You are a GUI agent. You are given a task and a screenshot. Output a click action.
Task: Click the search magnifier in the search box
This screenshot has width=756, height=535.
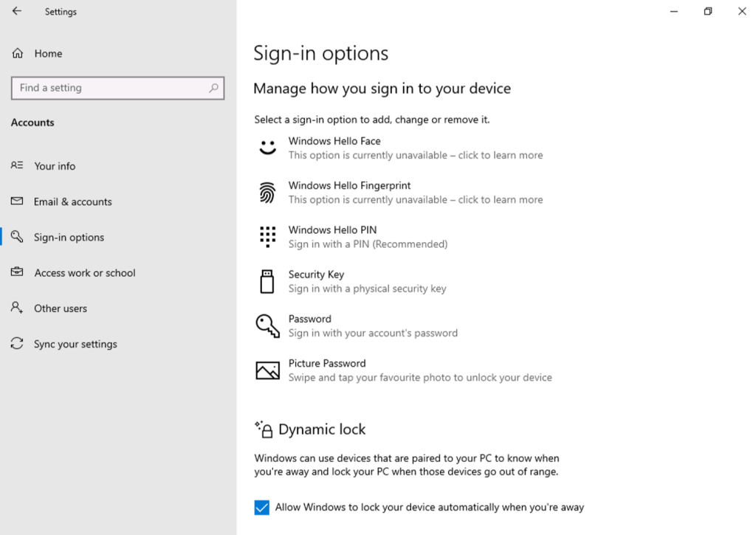tap(215, 88)
